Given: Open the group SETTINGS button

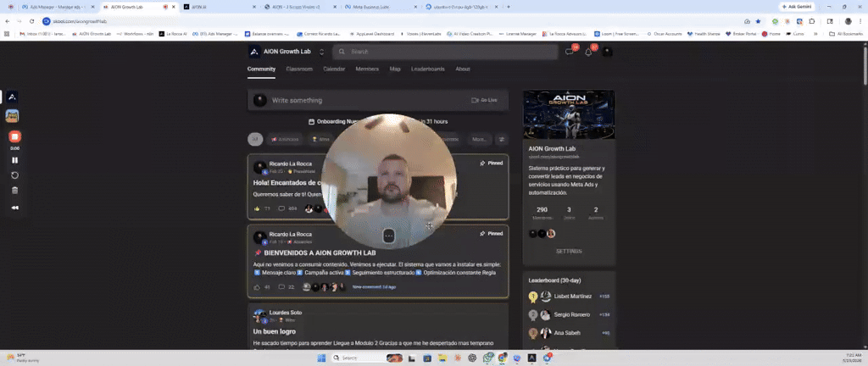Looking at the screenshot, I should pos(569,251).
